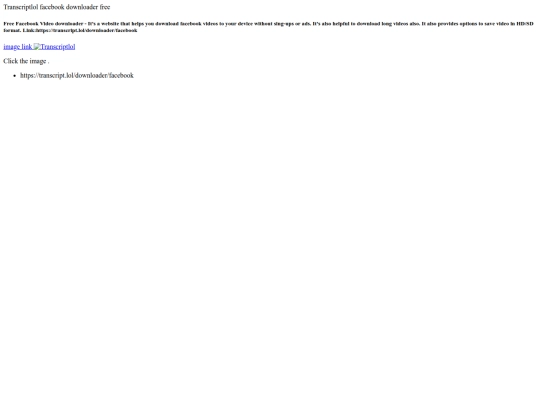Click "sing-ups" in the bold description
This screenshot has height=405, width=540.
click(284, 24)
